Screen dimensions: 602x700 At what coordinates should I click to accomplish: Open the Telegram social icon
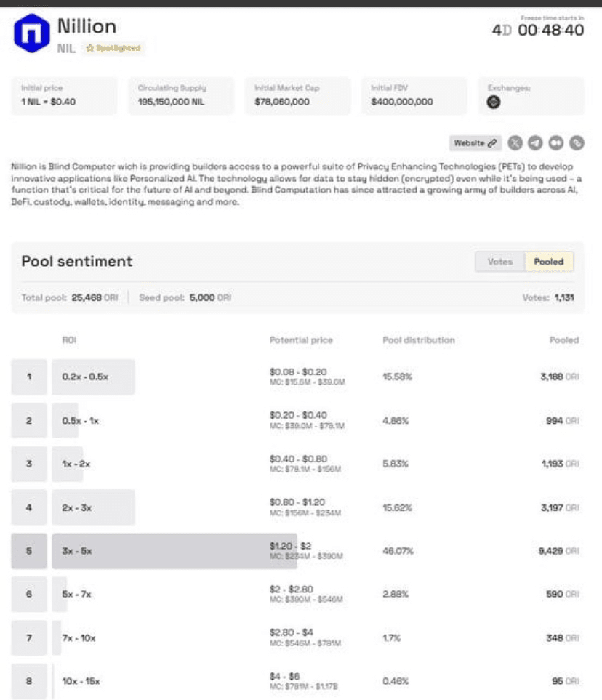pos(535,143)
